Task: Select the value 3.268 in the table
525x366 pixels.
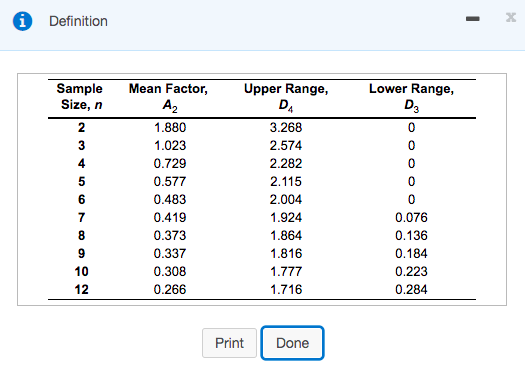Action: [x=286, y=128]
